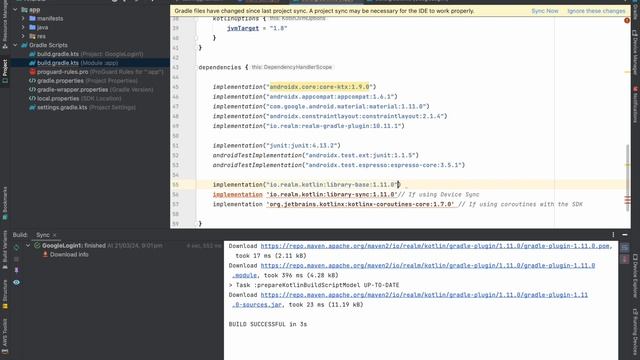Select the Sync tab in Build panel
The height and width of the screenshot is (360, 640).
[42, 235]
